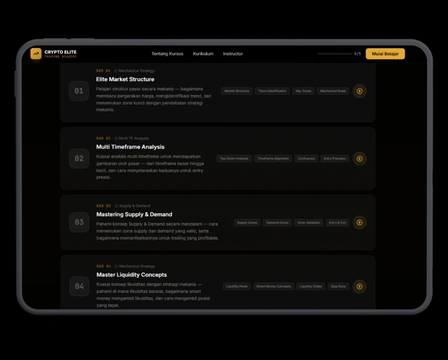Click the 01 chapter number badge
Viewport: 448px width, 360px height.
click(79, 91)
